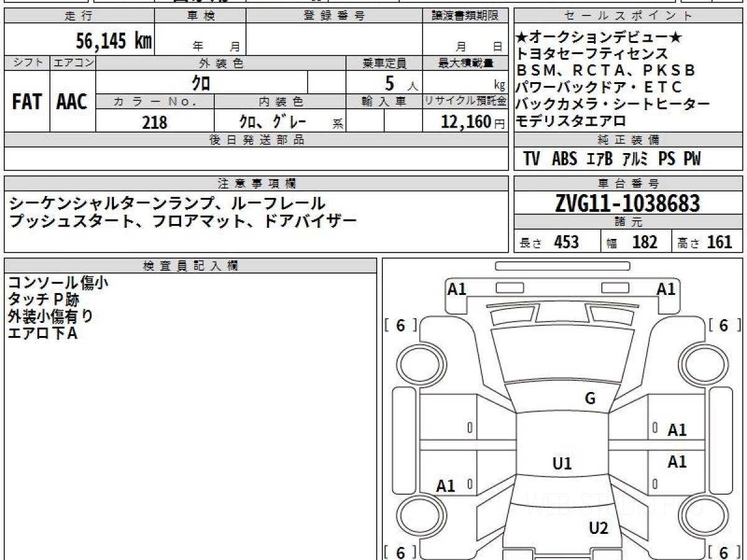Click the chassis number ZVG11-1038683
This screenshot has width=747, height=560.
pos(627,203)
